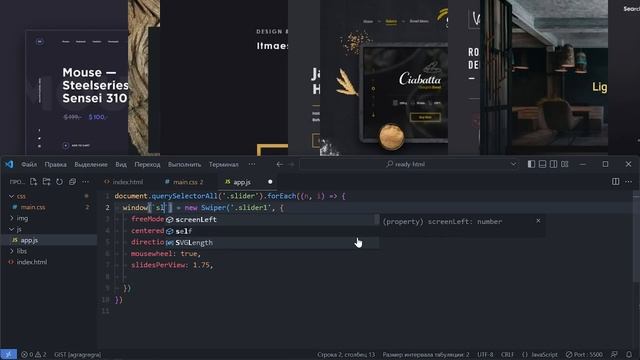Split the editor to the right
The width and height of the screenshot is (640, 360).
(x=616, y=182)
